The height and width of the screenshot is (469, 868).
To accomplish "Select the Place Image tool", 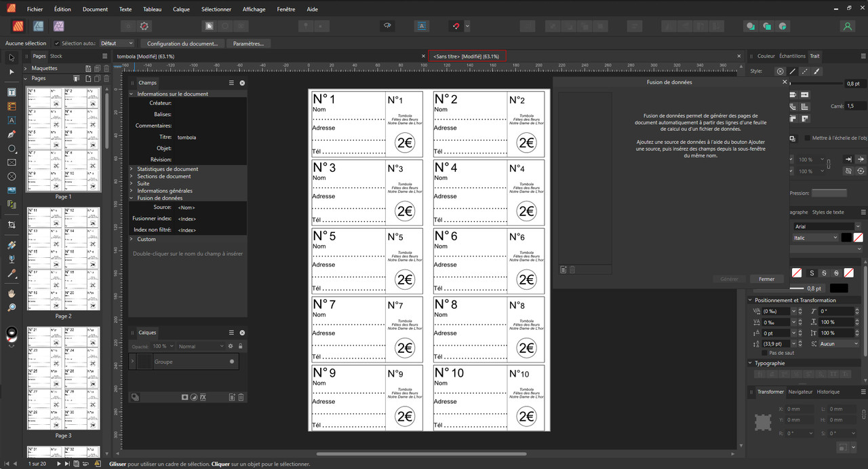I will tap(12, 190).
